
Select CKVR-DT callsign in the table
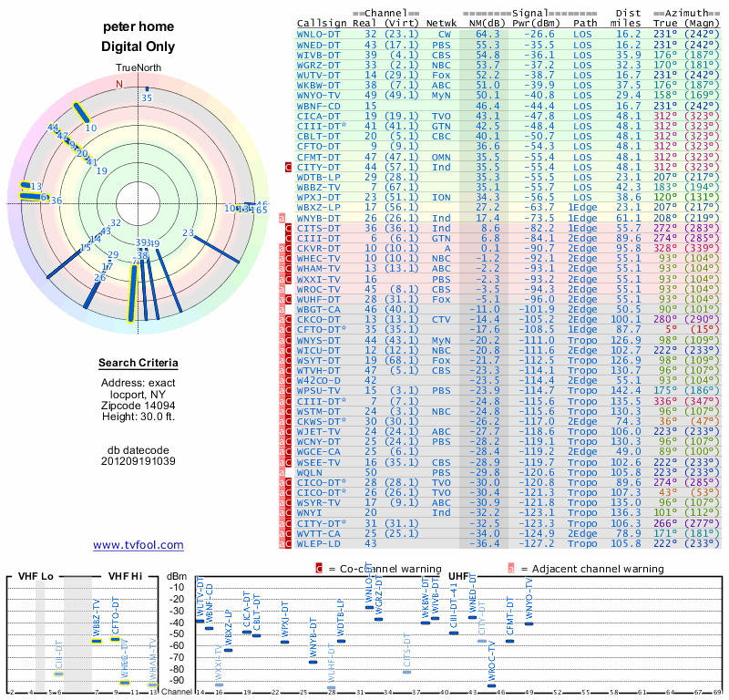pyautogui.click(x=318, y=248)
